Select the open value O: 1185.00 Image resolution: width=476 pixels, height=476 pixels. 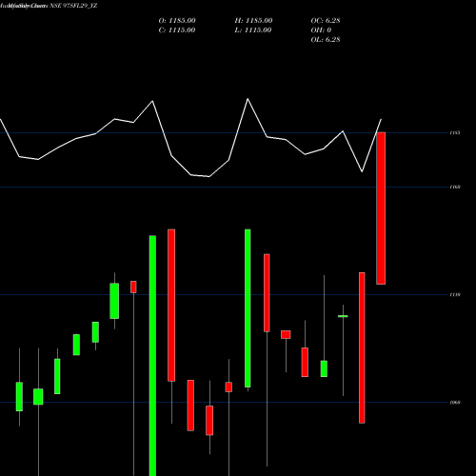point(177,21)
